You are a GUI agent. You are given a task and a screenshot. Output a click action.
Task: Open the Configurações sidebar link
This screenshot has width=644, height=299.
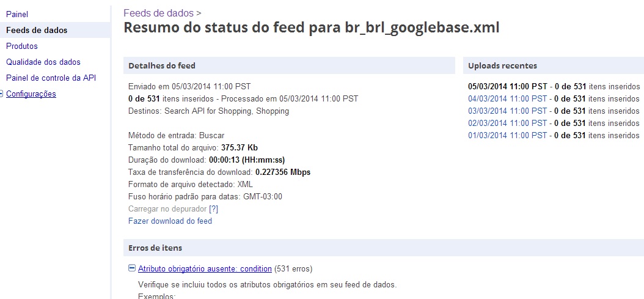(x=31, y=94)
